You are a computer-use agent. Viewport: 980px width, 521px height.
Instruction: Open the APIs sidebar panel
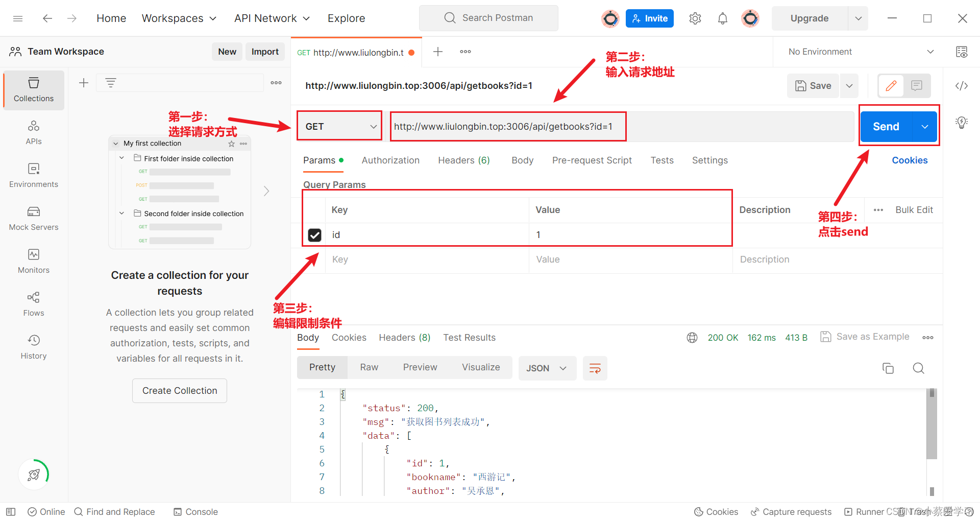[x=34, y=133]
